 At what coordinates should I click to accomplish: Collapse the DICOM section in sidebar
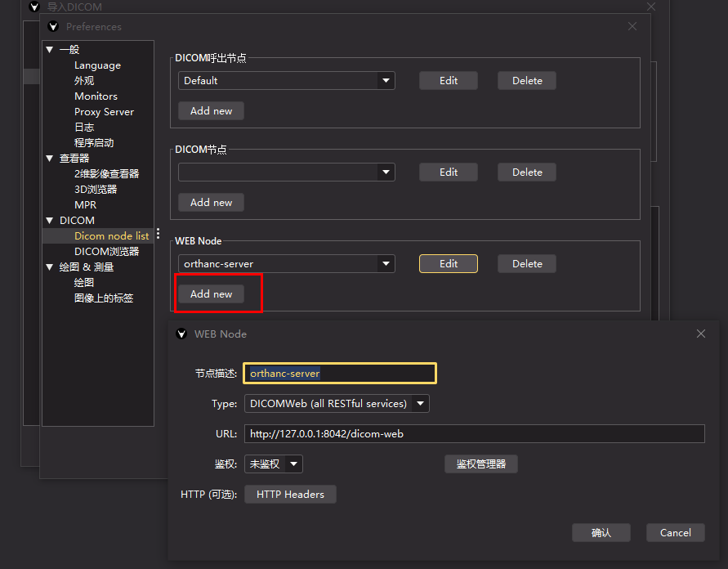pos(49,220)
